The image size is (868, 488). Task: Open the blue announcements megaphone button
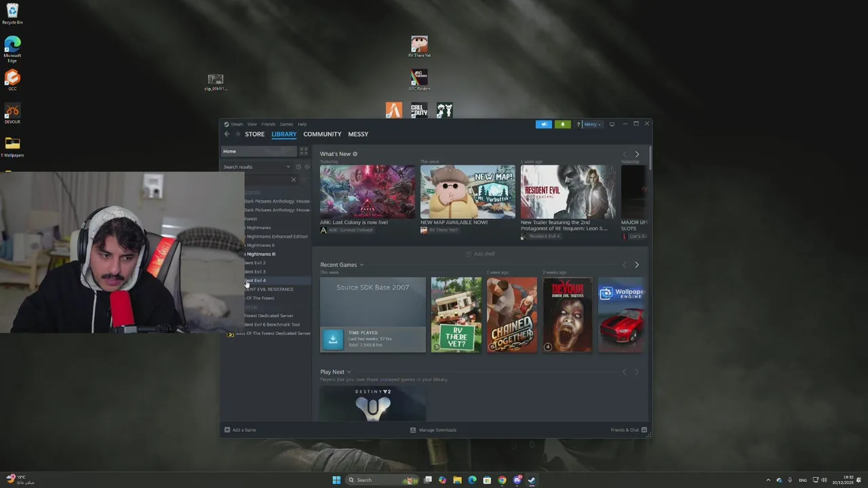point(544,124)
